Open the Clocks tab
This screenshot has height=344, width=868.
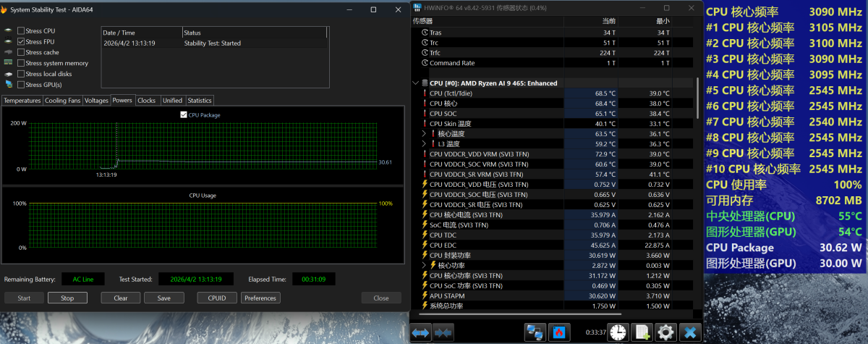pos(147,101)
